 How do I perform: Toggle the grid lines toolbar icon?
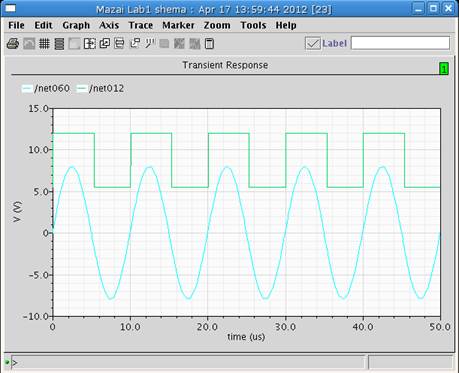[44, 44]
